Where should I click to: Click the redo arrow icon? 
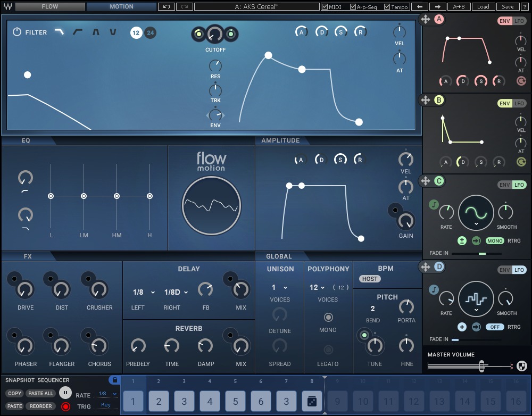click(x=185, y=6)
